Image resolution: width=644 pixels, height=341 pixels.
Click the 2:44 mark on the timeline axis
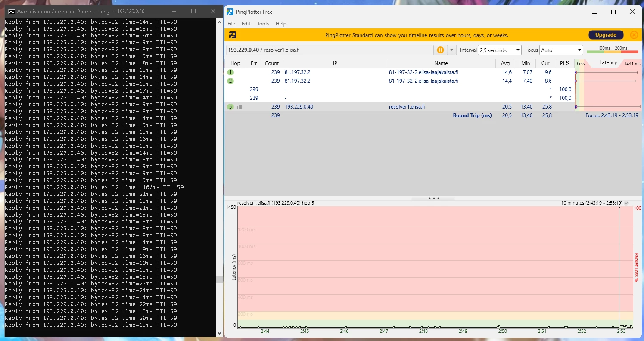pyautogui.click(x=265, y=331)
